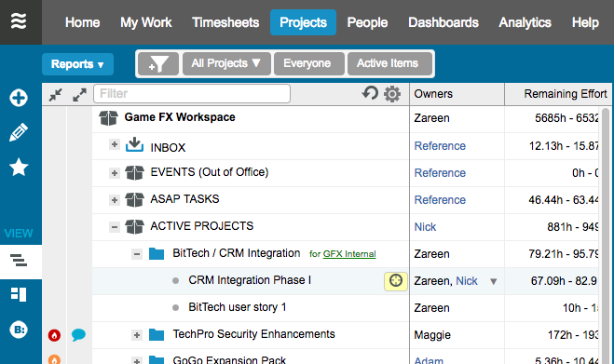Screen dimensions: 614x364
Task: Click the LiquidPlanner waves logo icon
Action: 19,21
